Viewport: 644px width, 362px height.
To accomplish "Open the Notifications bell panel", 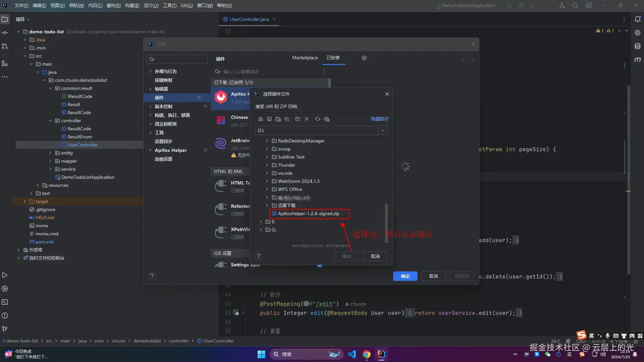I will click(638, 19).
